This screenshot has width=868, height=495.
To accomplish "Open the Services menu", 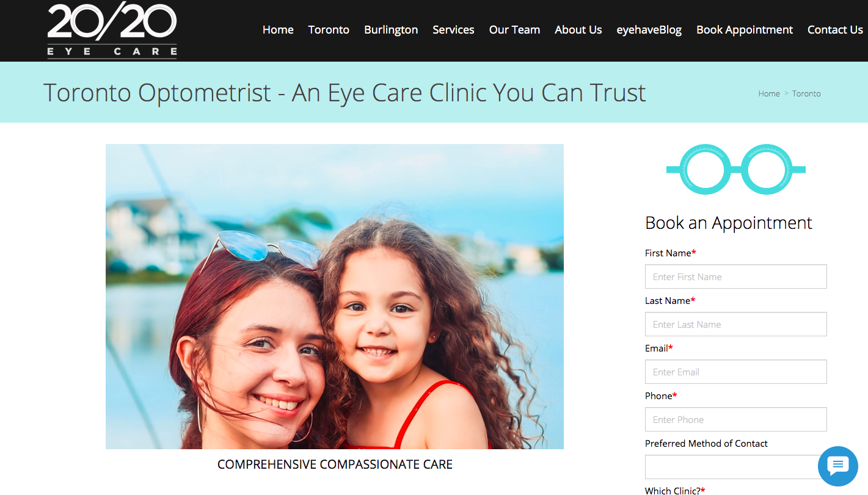I will tap(453, 29).
